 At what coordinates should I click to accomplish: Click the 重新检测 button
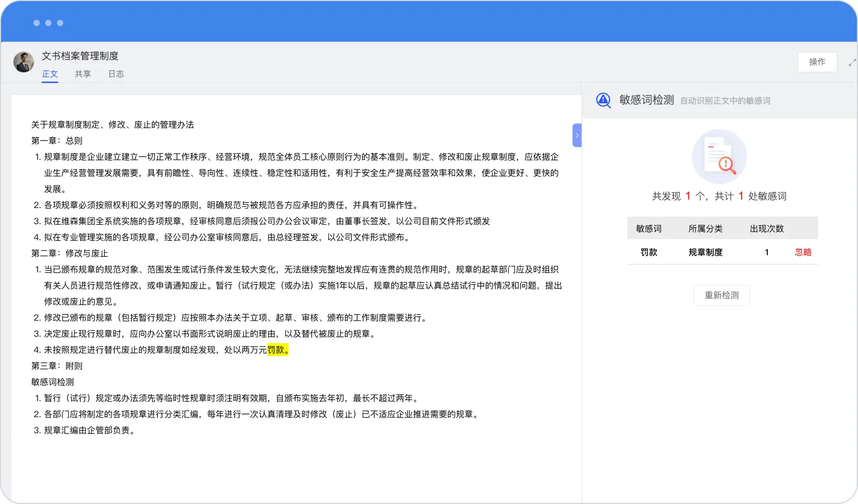722,295
